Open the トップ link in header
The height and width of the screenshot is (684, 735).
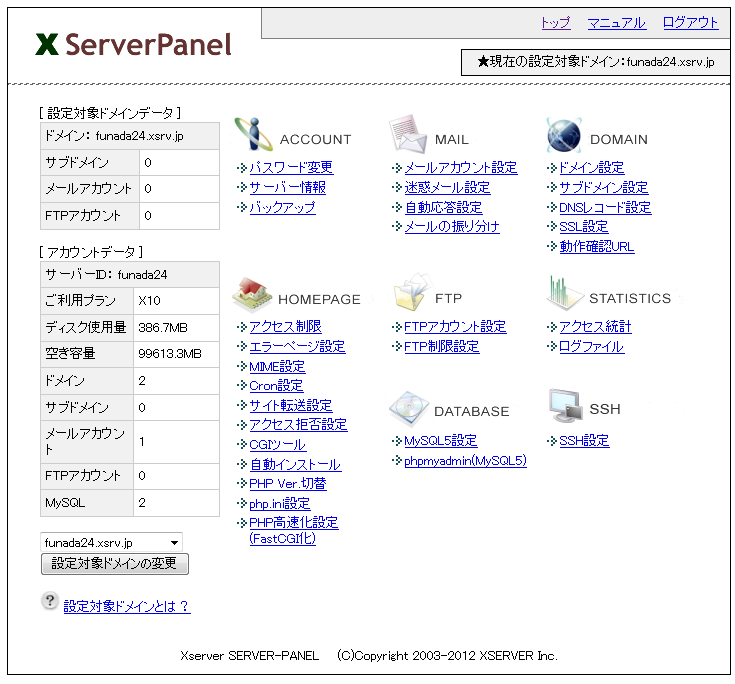556,23
